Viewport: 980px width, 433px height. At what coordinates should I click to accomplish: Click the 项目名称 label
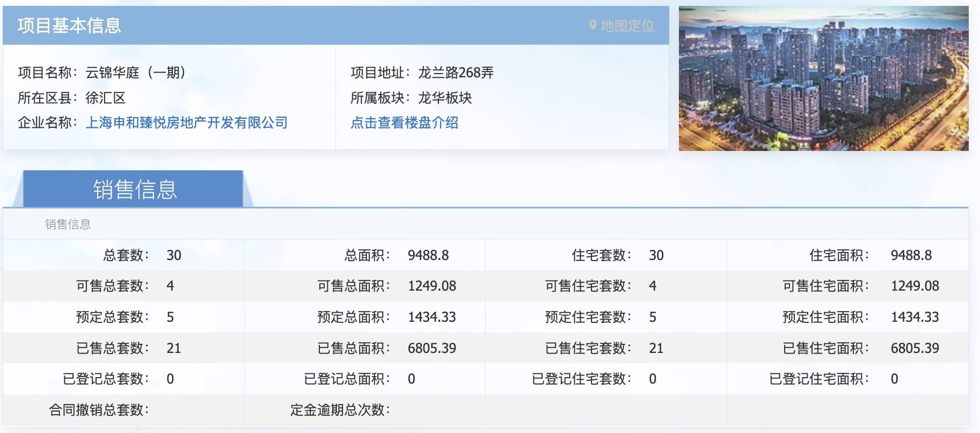(48, 73)
